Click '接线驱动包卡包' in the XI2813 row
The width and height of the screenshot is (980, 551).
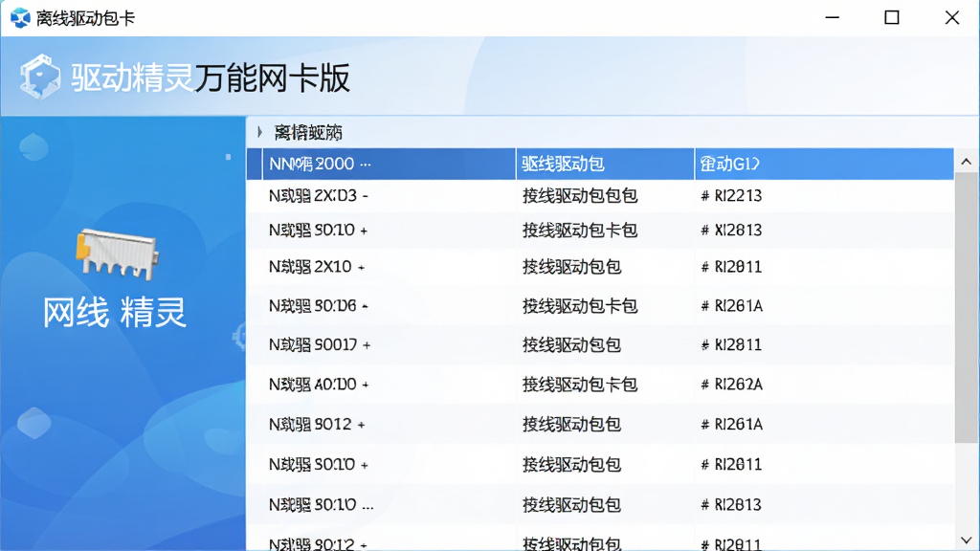pyautogui.click(x=580, y=230)
